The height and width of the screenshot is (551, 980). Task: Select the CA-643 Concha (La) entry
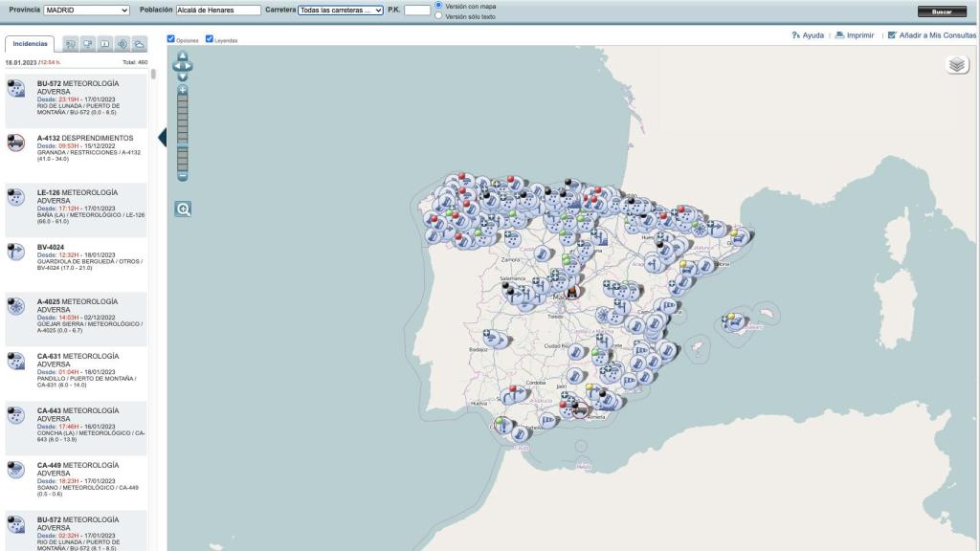(x=77, y=428)
